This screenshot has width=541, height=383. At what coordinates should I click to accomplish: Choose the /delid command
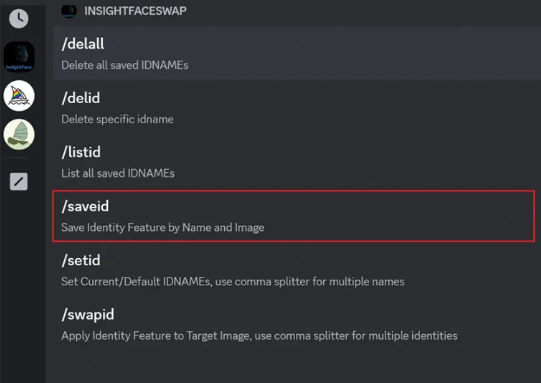pyautogui.click(x=297, y=108)
